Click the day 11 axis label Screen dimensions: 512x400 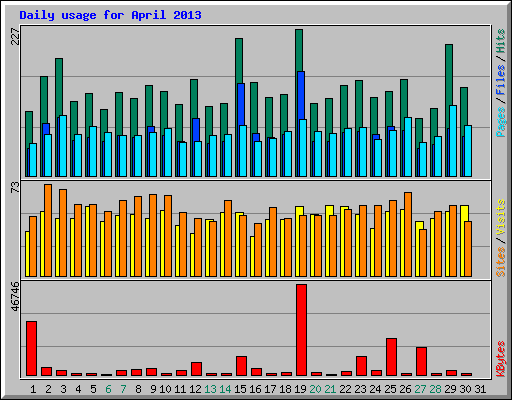point(180,389)
